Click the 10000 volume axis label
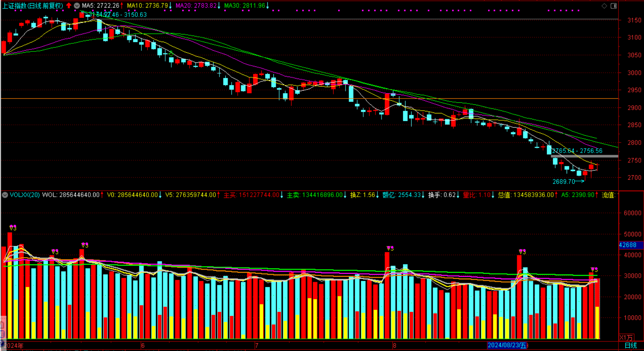Screen dimensions: 644x351 (633, 318)
